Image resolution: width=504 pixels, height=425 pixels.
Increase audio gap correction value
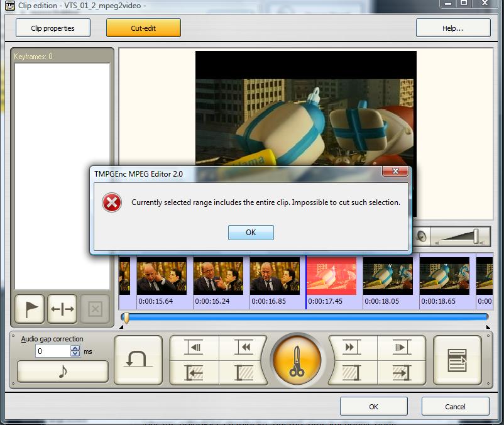point(75,348)
